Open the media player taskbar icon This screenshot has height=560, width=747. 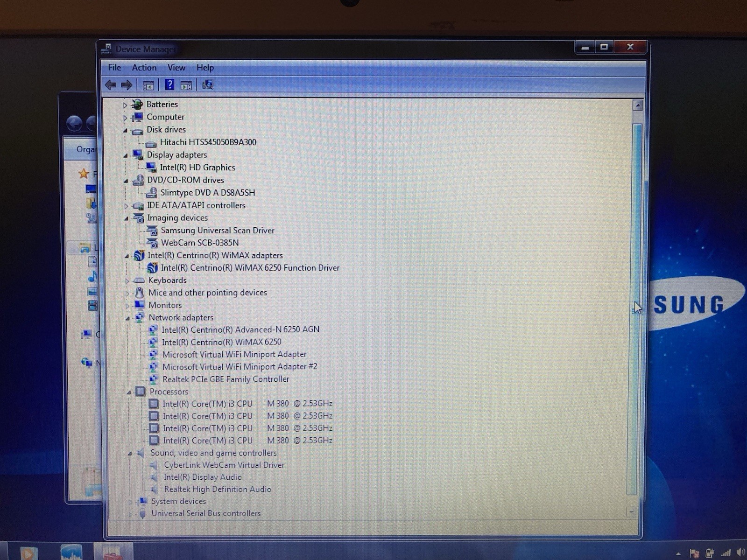28,553
